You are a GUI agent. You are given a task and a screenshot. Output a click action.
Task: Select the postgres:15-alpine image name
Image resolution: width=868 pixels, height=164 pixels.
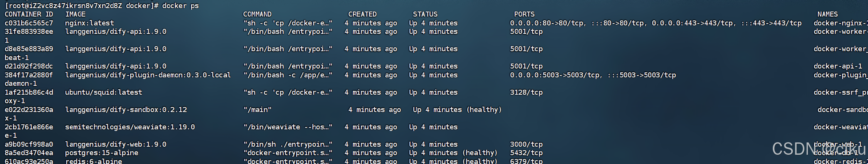click(102, 153)
